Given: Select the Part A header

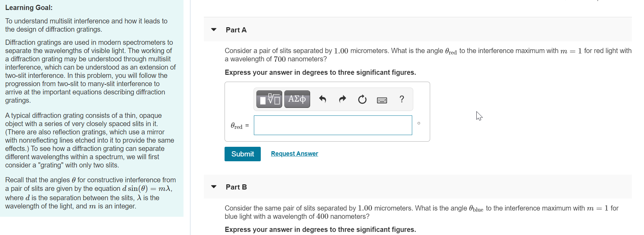Looking at the screenshot, I should click(236, 30).
